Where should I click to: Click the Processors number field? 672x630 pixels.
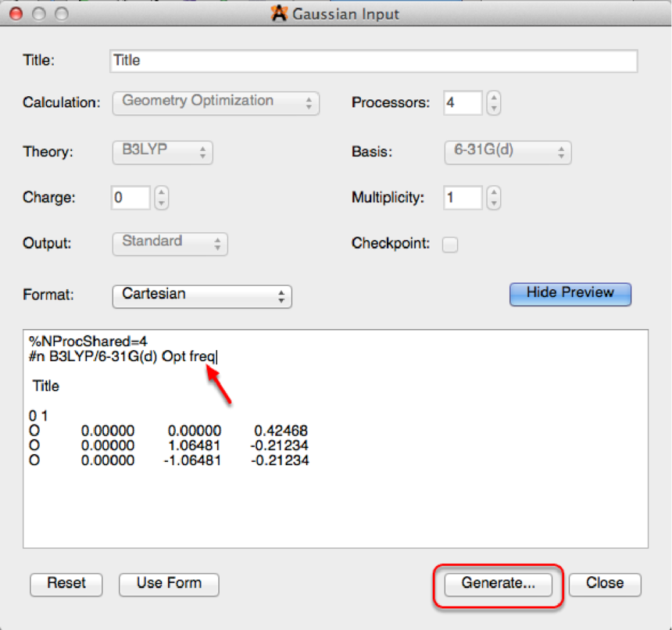[x=463, y=103]
